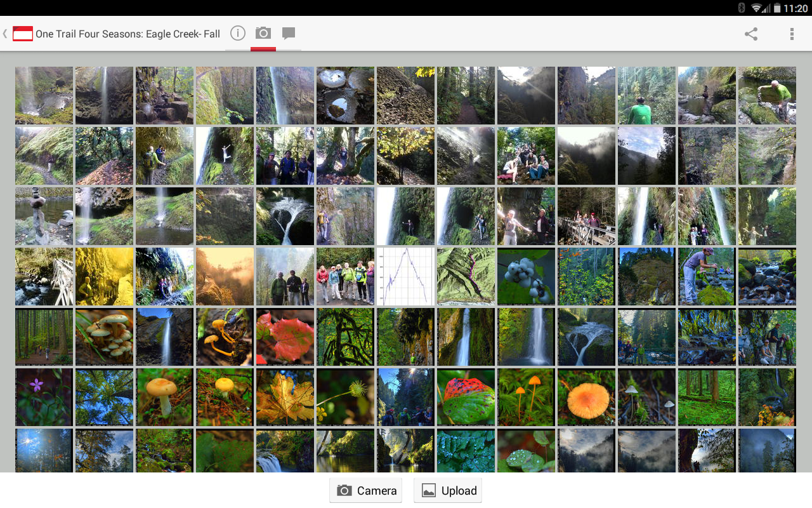The image size is (812, 508).
Task: Open the topographic trail map thumbnail
Action: pos(466,276)
